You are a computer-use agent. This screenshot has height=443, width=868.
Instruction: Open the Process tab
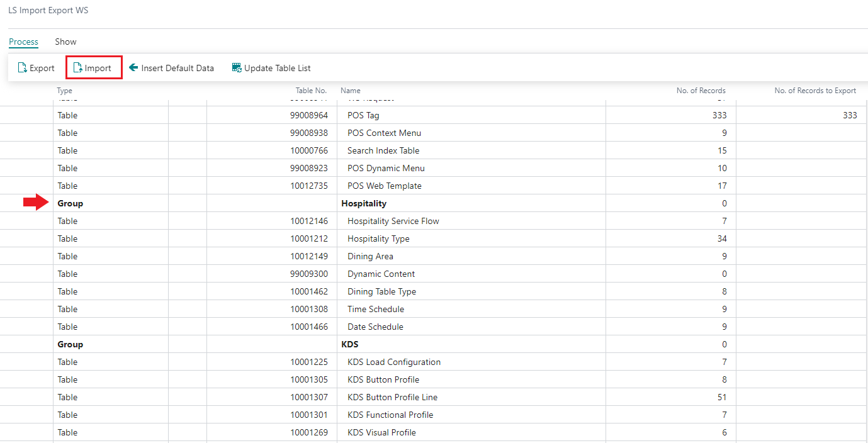(x=23, y=42)
